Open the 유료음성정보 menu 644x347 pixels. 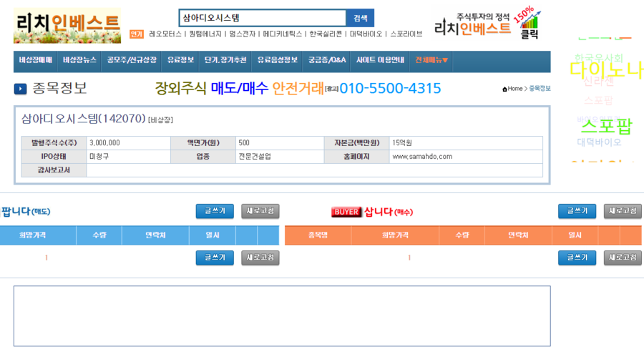point(277,60)
